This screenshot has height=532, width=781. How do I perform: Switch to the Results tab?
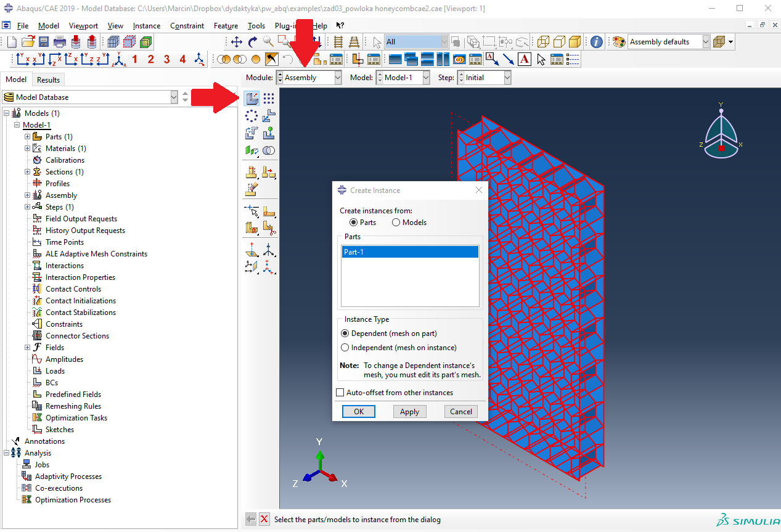click(x=48, y=80)
